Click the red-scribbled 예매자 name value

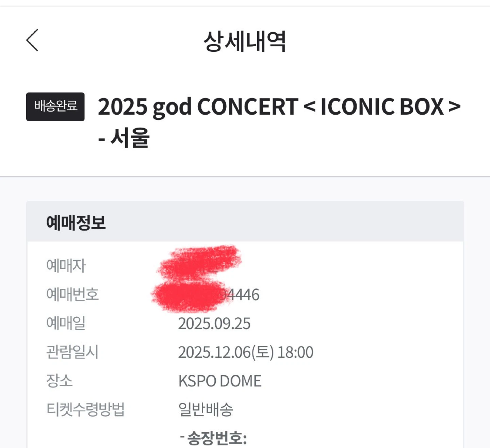click(x=201, y=261)
